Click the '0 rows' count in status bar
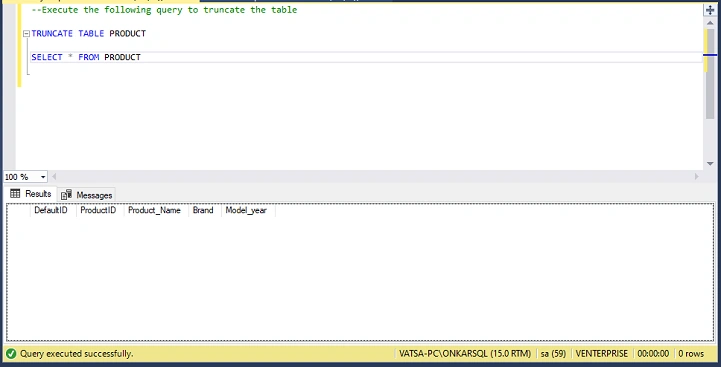Viewport: 721px width, 367px height. click(691, 354)
